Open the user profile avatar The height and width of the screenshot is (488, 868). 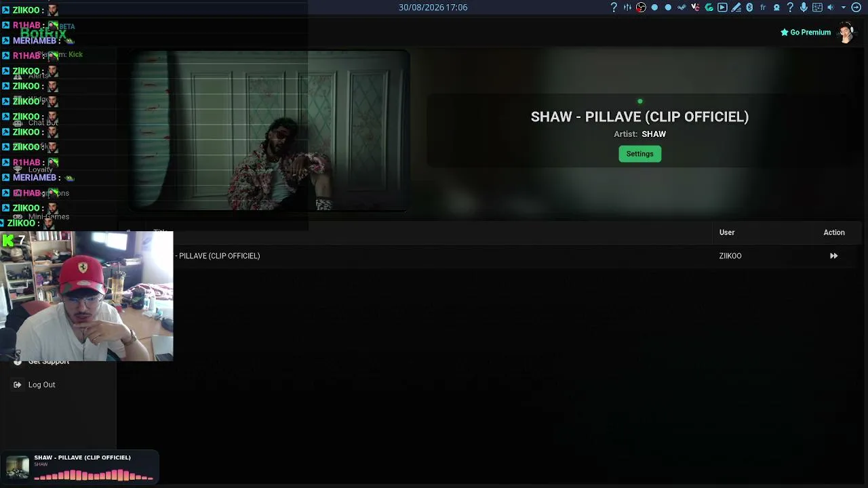(846, 32)
